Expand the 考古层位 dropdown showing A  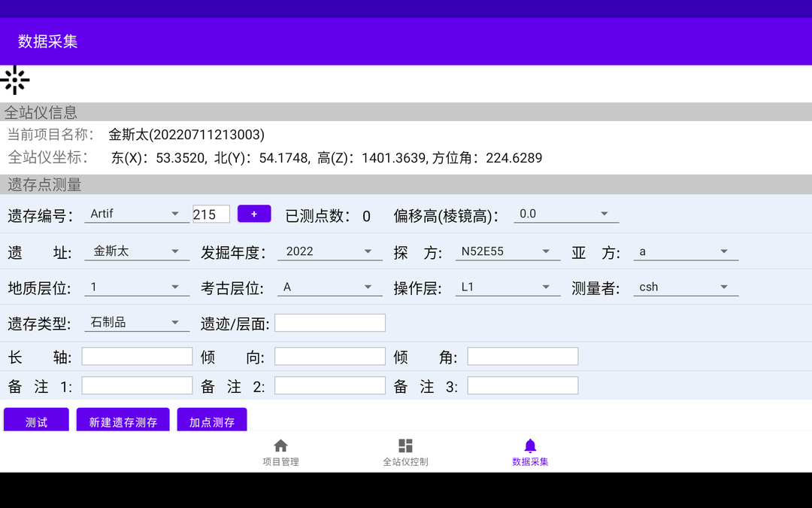(x=330, y=287)
